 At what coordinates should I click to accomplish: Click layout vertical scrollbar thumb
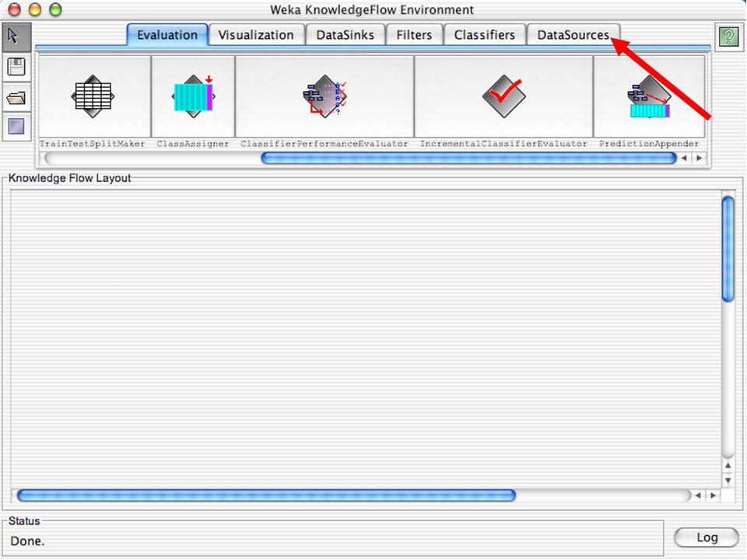pos(728,249)
